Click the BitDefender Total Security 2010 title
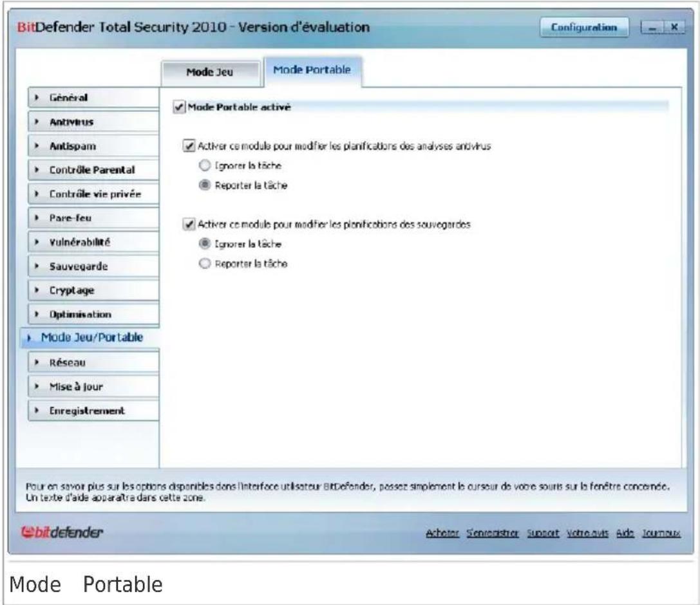Image resolution: width=700 pixels, height=605 pixels. click(x=193, y=27)
